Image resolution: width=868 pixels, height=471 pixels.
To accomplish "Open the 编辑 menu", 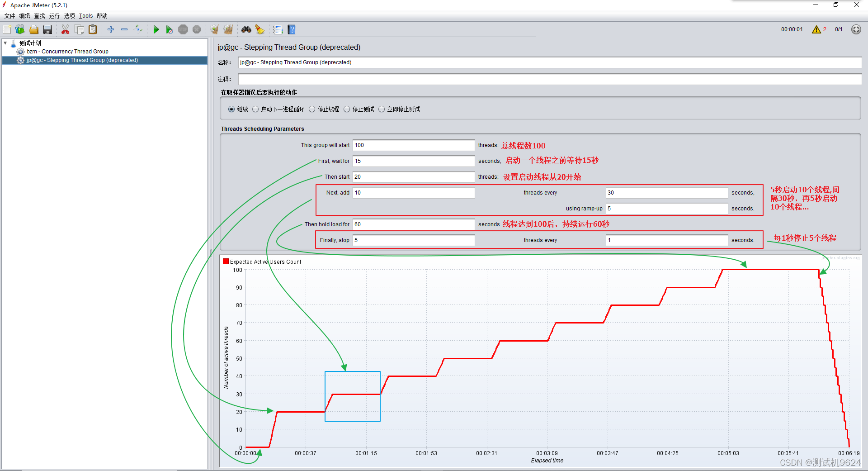I will point(24,16).
